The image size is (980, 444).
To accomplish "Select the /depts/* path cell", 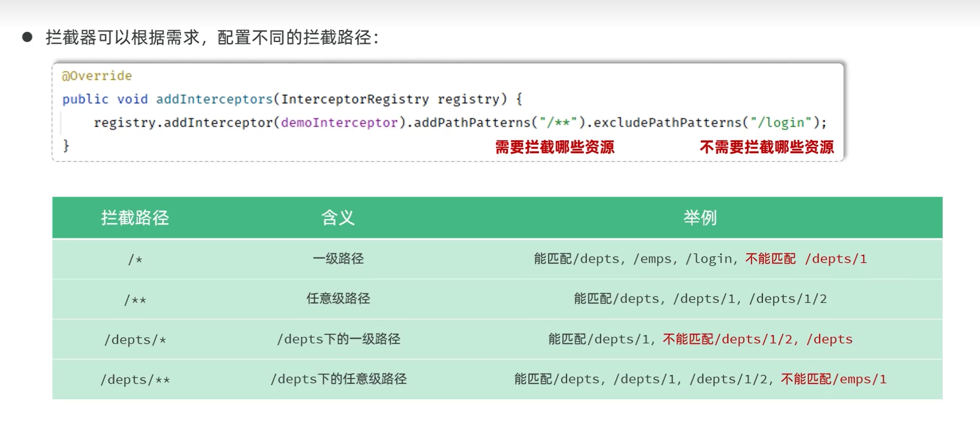I will [135, 339].
